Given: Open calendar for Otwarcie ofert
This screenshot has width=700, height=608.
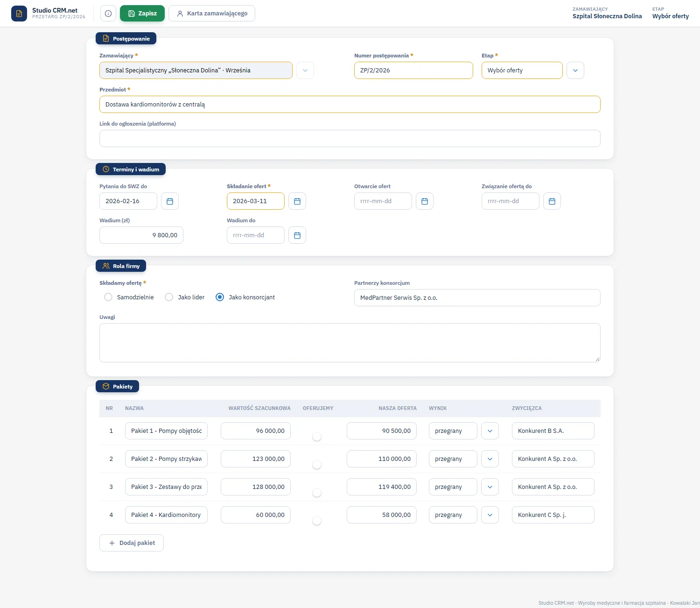Looking at the screenshot, I should (425, 201).
